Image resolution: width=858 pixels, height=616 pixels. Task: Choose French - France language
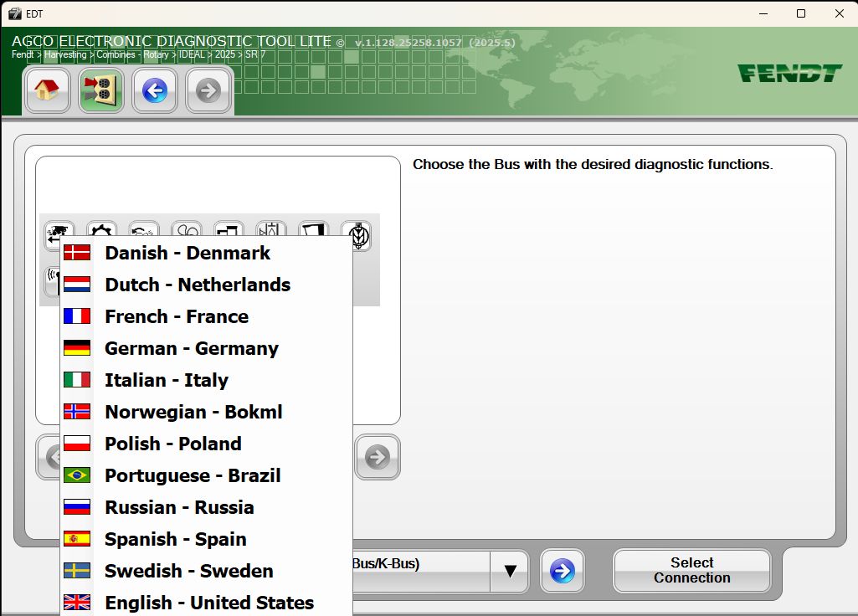[206, 316]
